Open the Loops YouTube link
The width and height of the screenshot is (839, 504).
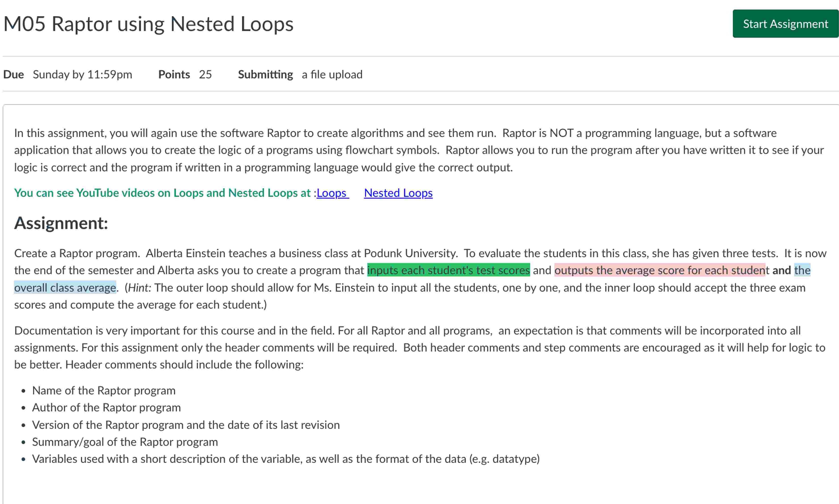(x=332, y=193)
